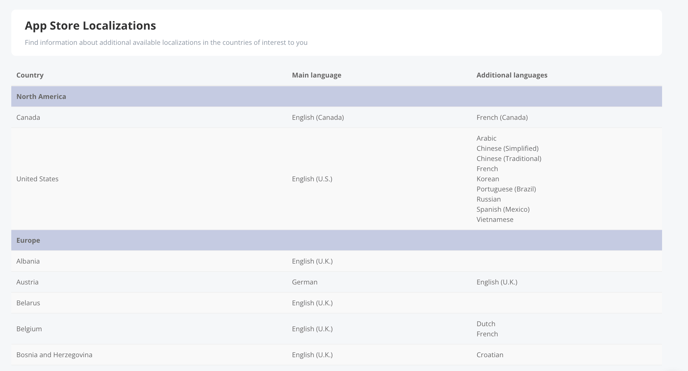Click the Additional languages column header
The width and height of the screenshot is (688, 371).
[512, 75]
